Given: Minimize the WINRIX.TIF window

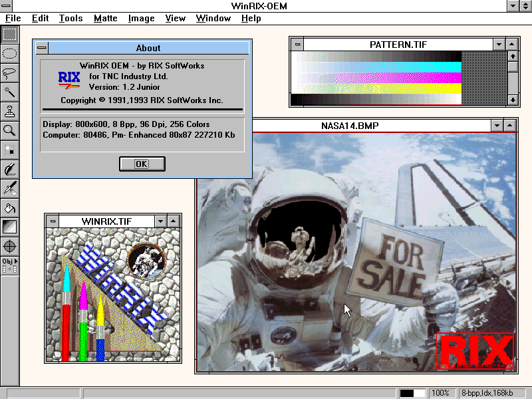Looking at the screenshot, I should [160, 221].
